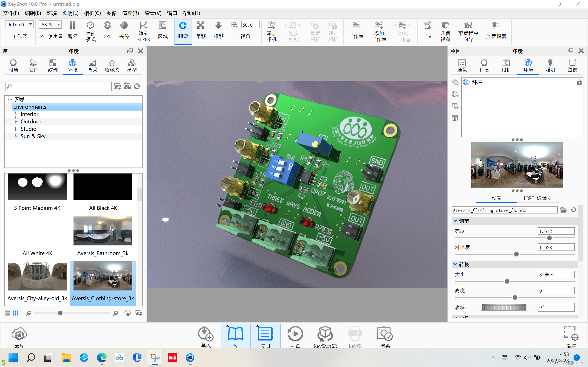Adjust the 对比度 contrast slider
The height and width of the screenshot is (367, 588).
click(x=516, y=254)
